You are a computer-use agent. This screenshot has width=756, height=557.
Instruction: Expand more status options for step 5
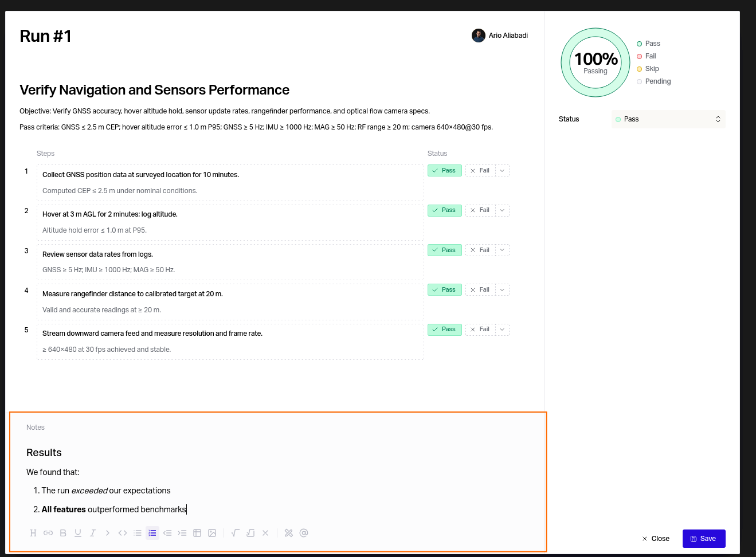click(x=502, y=330)
